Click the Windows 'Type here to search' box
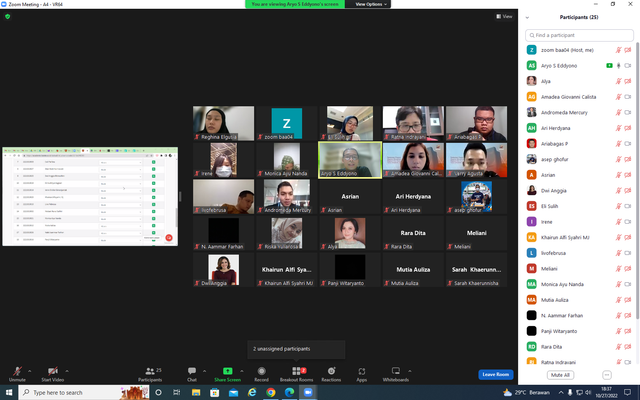This screenshot has height=400, width=640. click(x=84, y=392)
